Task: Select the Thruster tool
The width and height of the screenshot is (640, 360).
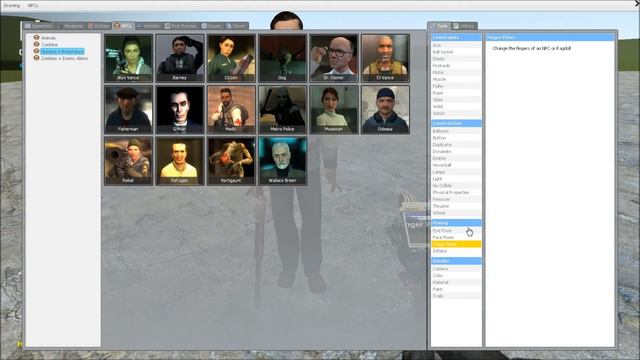Action: pos(456,206)
